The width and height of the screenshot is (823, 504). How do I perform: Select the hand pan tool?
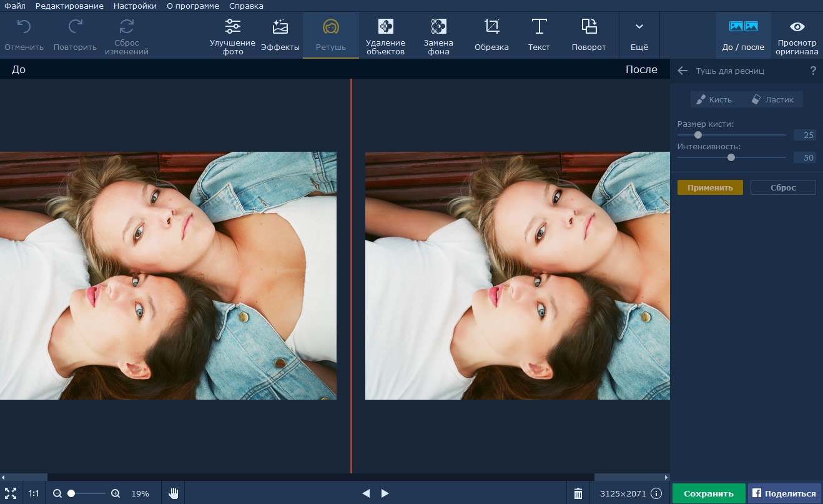tap(173, 493)
